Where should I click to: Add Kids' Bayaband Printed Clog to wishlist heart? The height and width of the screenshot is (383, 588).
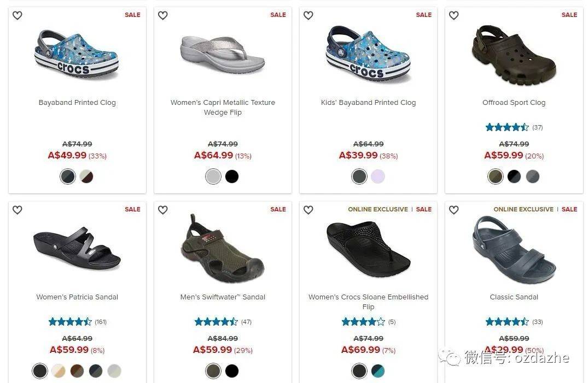point(308,15)
